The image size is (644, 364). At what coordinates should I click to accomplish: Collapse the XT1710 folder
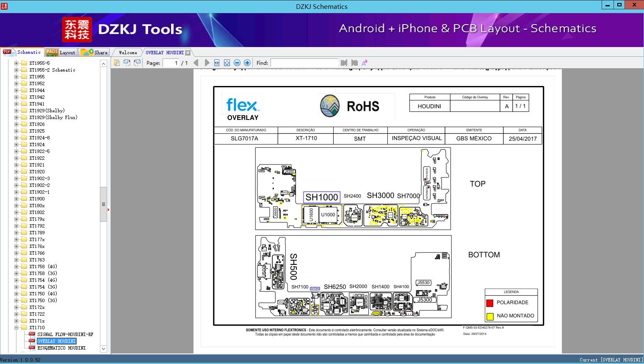click(x=17, y=328)
